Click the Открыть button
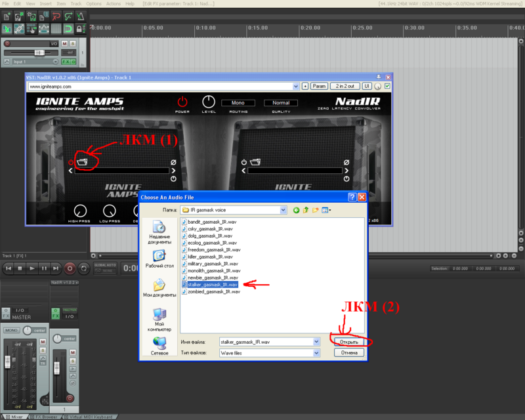This screenshot has width=525, height=420. pos(348,342)
